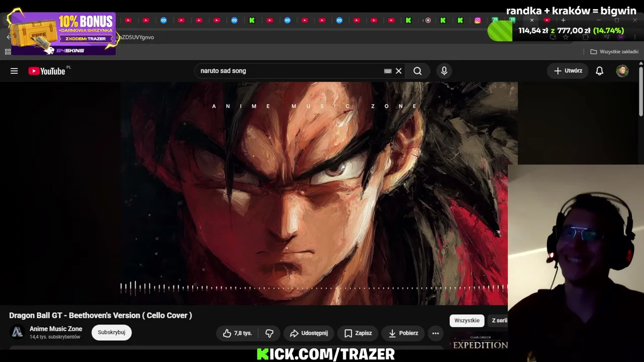Open the on-screen keyboard in search box
Screen dimensions: 644x362
[x=387, y=71]
